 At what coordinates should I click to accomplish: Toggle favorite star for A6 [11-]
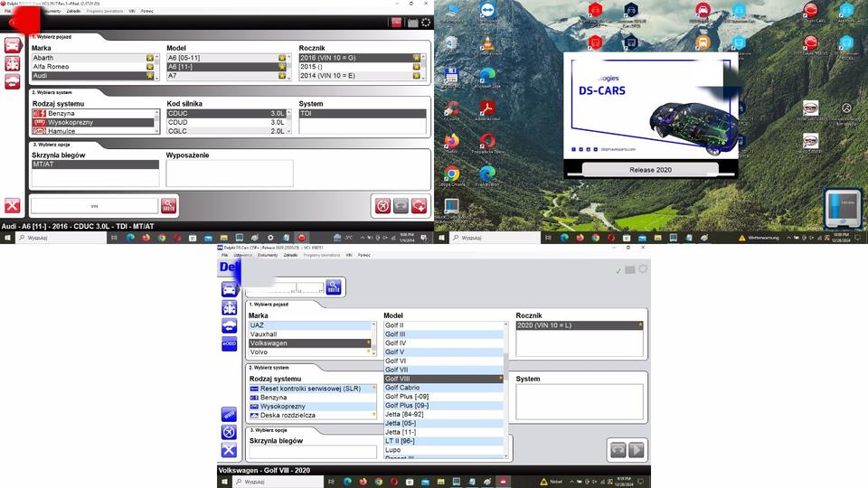282,66
